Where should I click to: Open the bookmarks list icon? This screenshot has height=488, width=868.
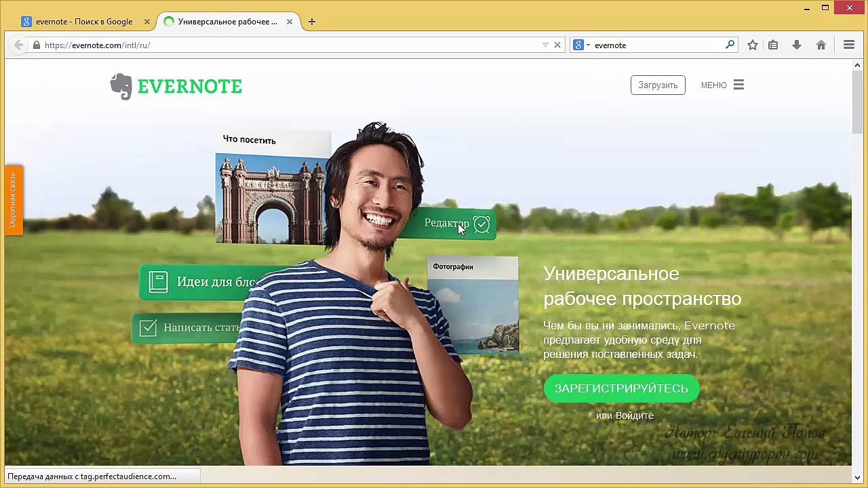tap(773, 45)
